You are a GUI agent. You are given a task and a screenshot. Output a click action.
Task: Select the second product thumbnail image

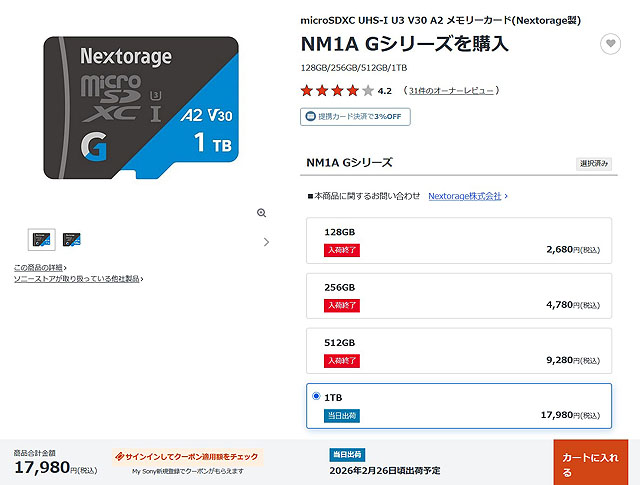(72, 240)
